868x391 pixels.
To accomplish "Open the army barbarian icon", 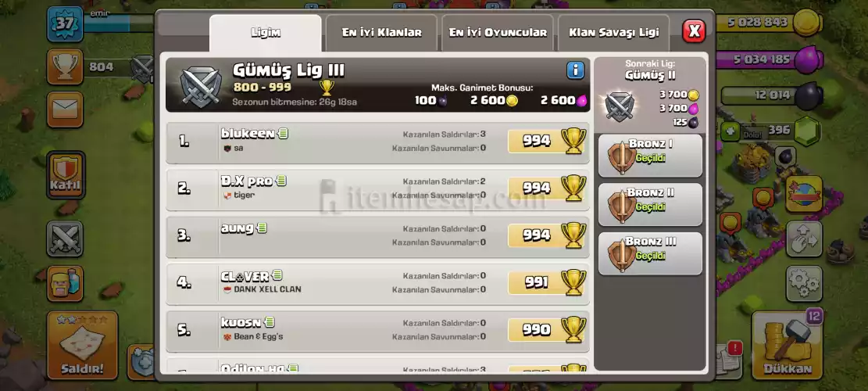I will (x=65, y=284).
